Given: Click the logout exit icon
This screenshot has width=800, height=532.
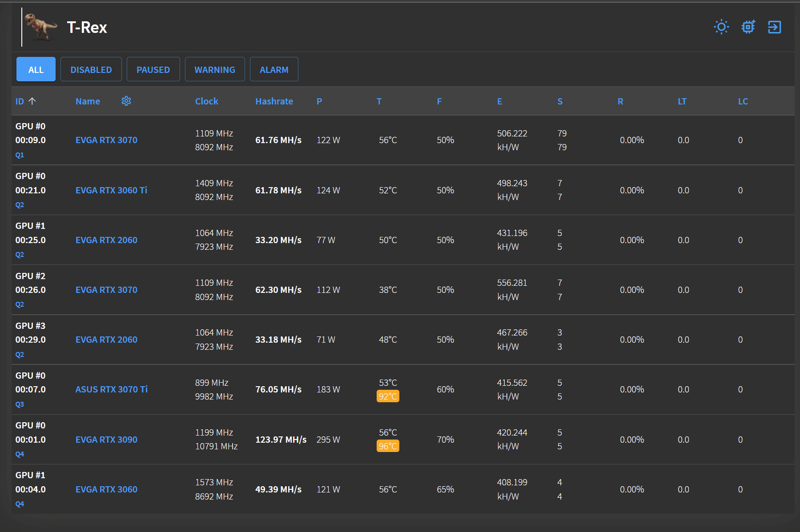Looking at the screenshot, I should [x=775, y=27].
